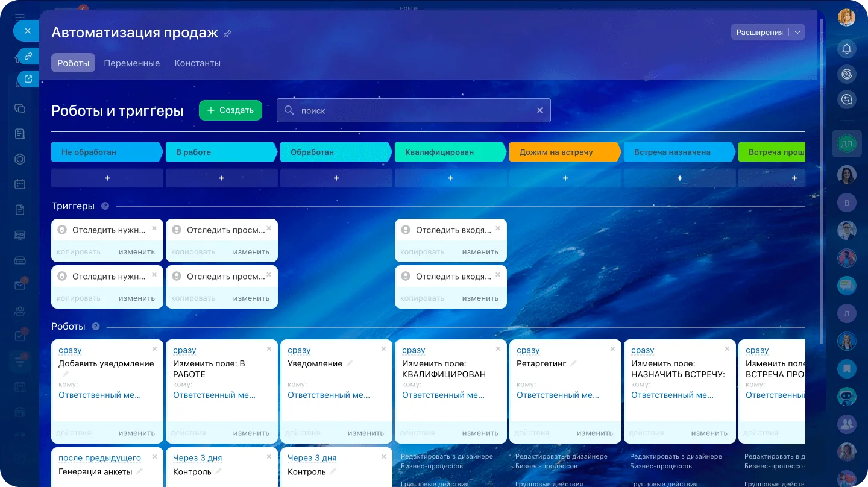
Task: Click изменить on first Отследить нужн... trigger
Action: 136,252
